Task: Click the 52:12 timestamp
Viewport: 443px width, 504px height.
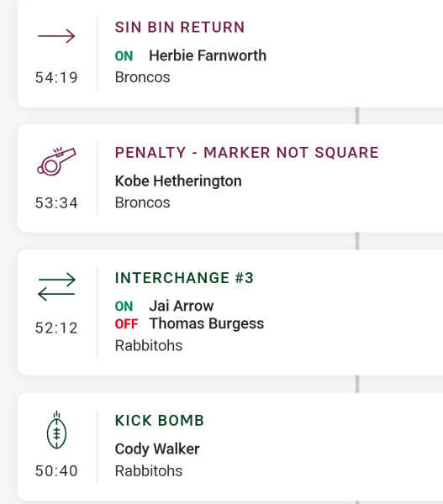Action: [56, 328]
